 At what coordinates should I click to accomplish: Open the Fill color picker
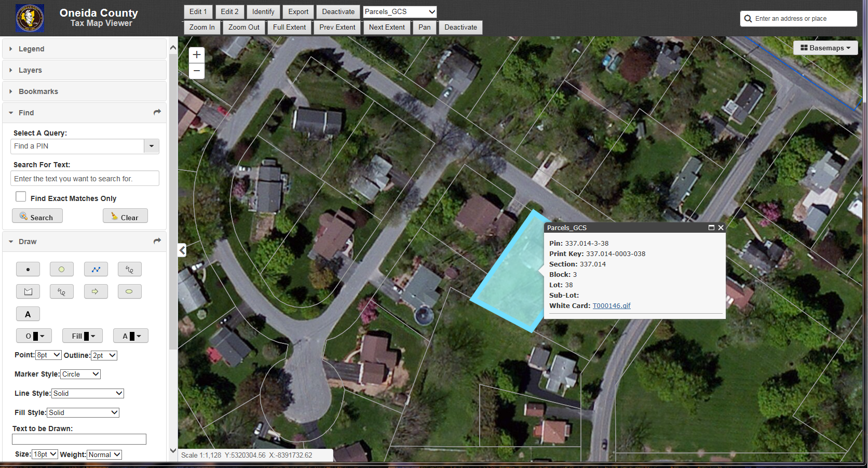(83, 336)
